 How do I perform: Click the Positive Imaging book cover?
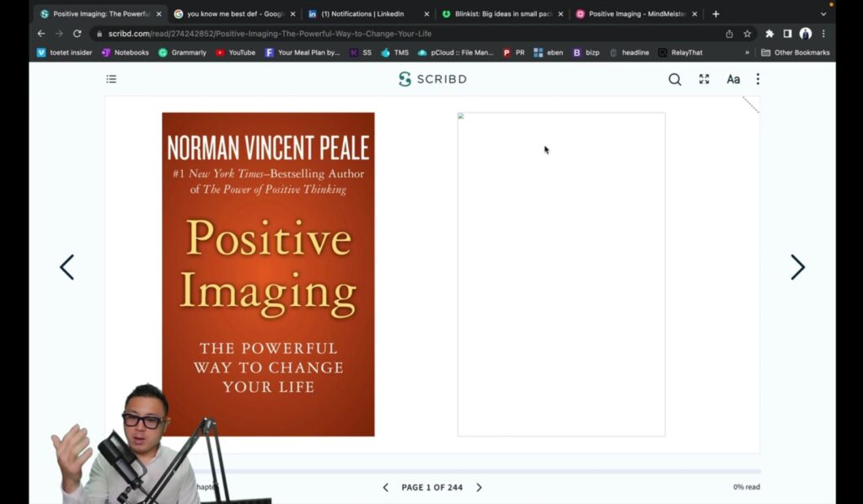(268, 274)
